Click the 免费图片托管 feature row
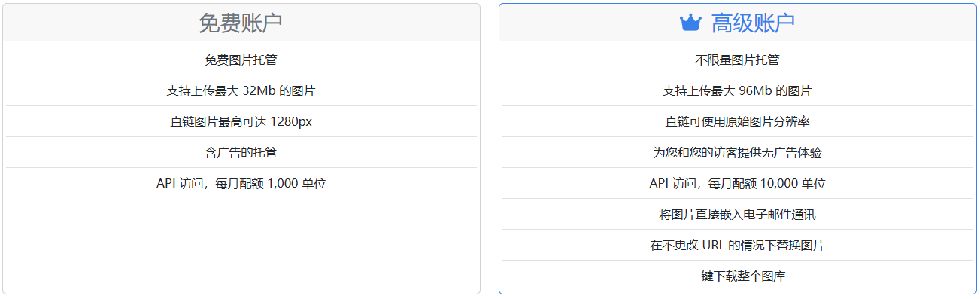This screenshot has width=980, height=299. pyautogui.click(x=241, y=60)
